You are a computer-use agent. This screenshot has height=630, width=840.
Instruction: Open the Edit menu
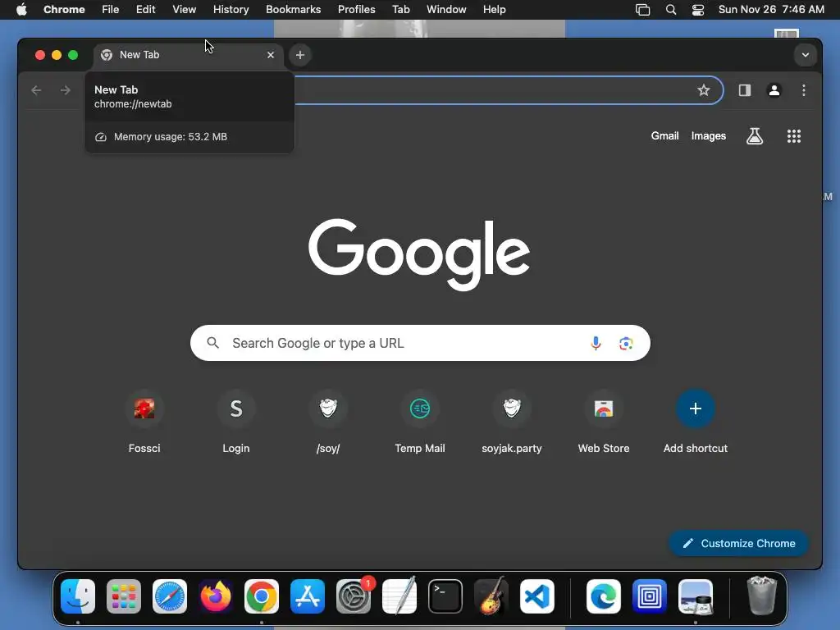(x=145, y=10)
